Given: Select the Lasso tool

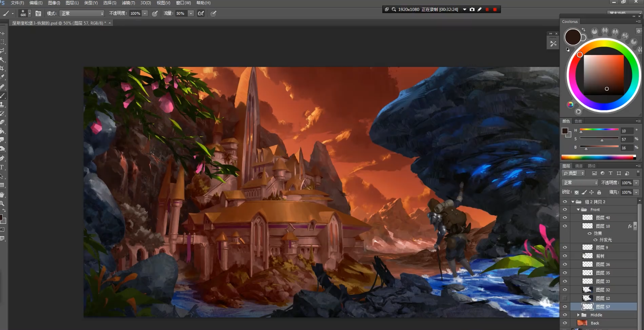Looking at the screenshot, I should [x=2, y=51].
